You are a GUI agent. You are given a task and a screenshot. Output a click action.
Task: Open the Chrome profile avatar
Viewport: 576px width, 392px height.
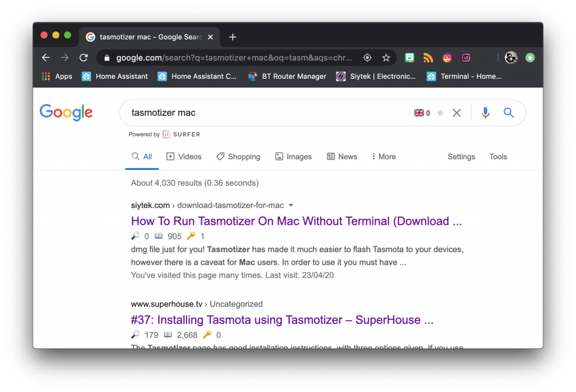(511, 58)
